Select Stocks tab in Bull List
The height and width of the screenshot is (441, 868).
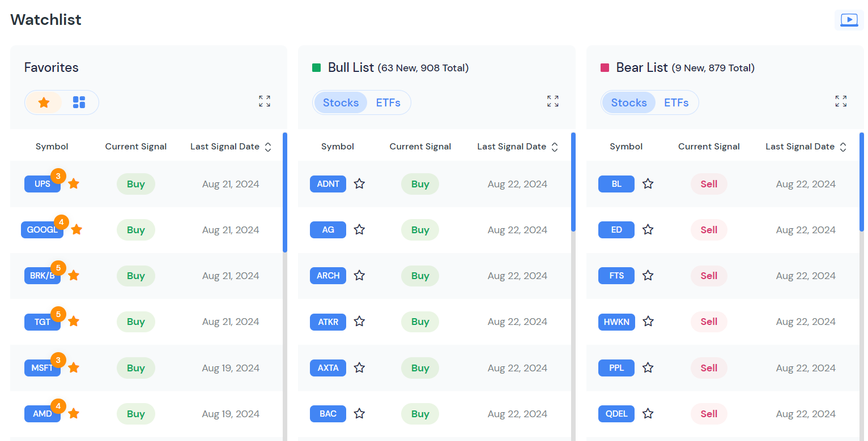tap(341, 102)
